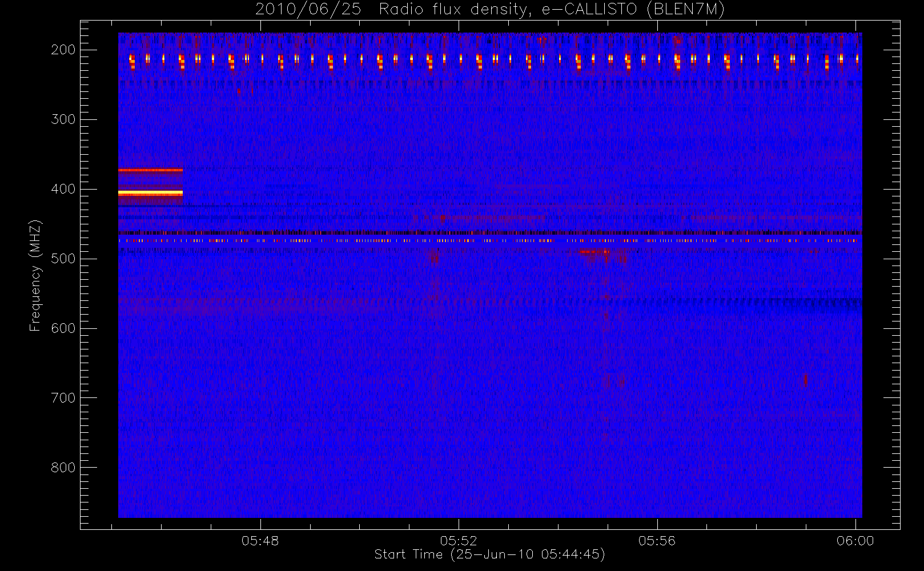Click the 05:48 time tick label
This screenshot has height=571, width=924.
point(260,541)
